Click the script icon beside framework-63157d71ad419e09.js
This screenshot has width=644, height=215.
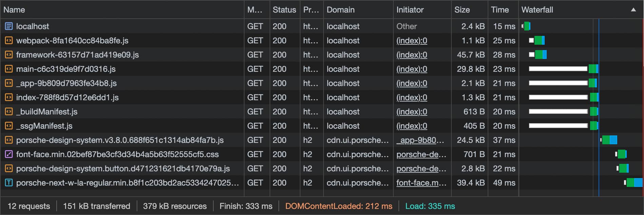tap(8, 55)
